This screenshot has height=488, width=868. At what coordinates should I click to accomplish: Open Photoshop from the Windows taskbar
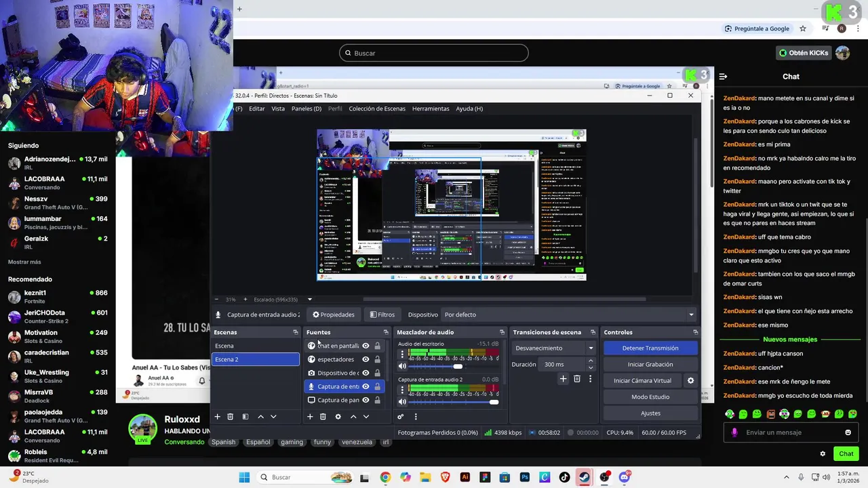point(525,477)
